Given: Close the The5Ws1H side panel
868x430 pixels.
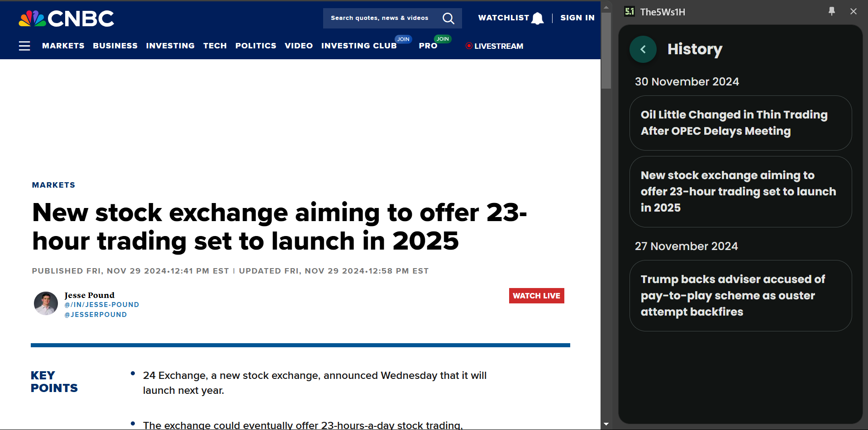Looking at the screenshot, I should [854, 11].
